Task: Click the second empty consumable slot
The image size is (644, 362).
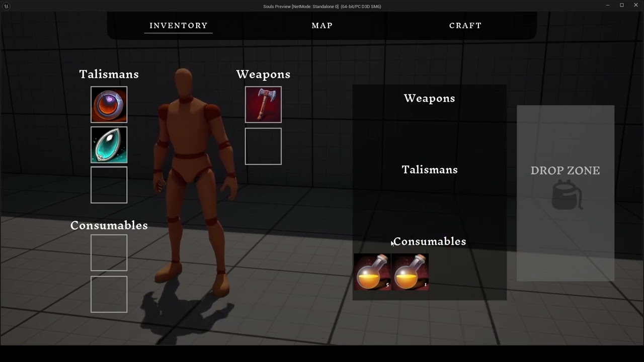Action: click(x=109, y=294)
